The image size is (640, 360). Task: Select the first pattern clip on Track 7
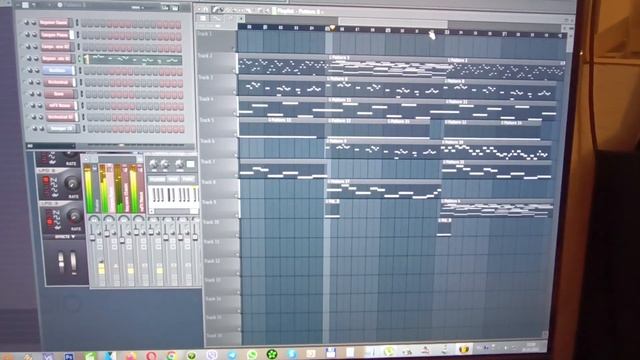pos(283,169)
